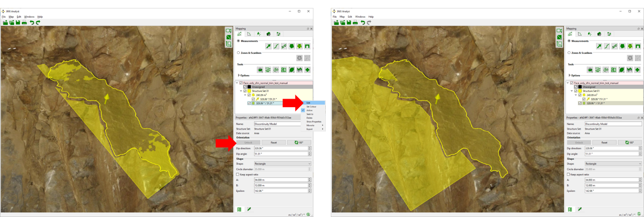Click Dip angle field in right Properties
The image size is (644, 217).
[613, 154]
